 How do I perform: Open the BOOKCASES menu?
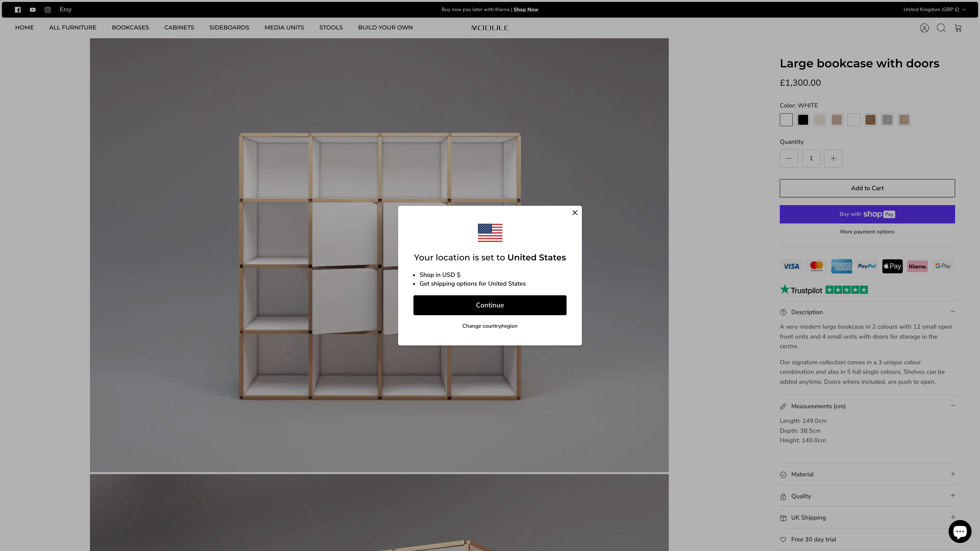(x=130, y=27)
